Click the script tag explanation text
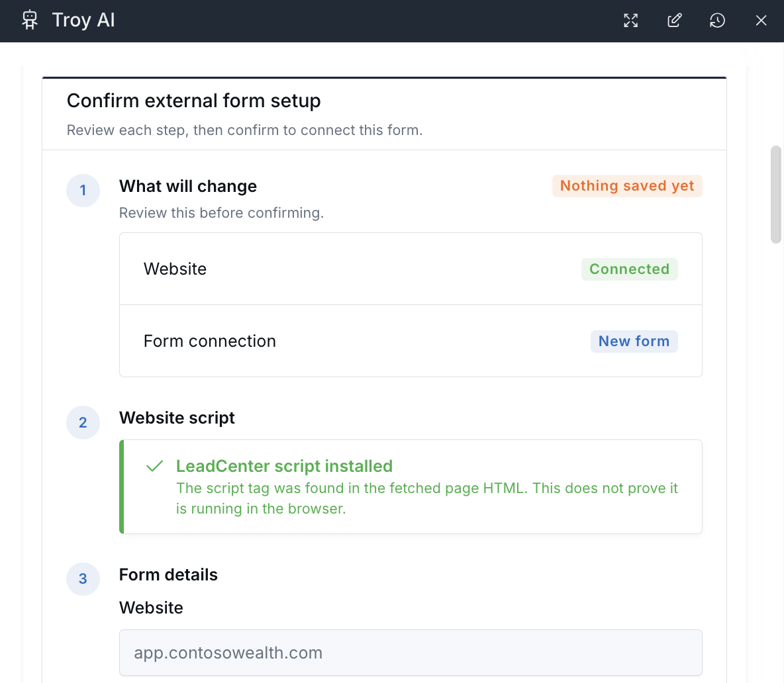Viewport: 784px width, 683px height. (x=426, y=498)
